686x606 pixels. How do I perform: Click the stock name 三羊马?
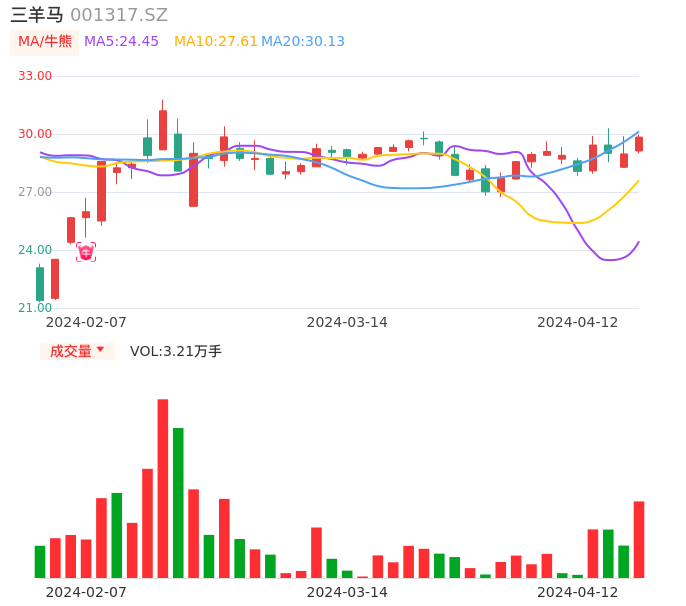37,15
